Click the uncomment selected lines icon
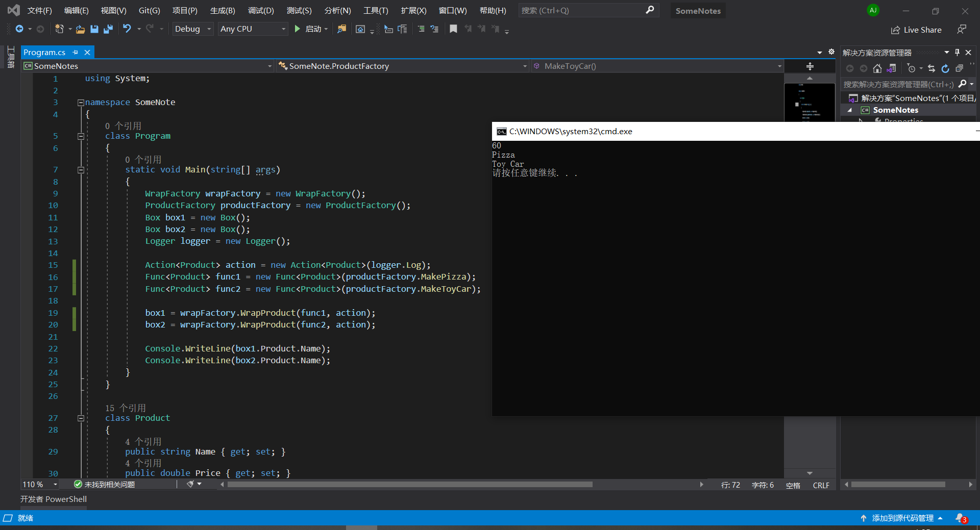 434,29
